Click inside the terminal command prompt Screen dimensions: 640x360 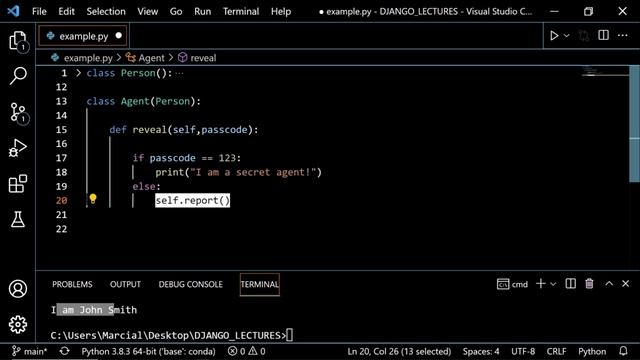coord(171,336)
